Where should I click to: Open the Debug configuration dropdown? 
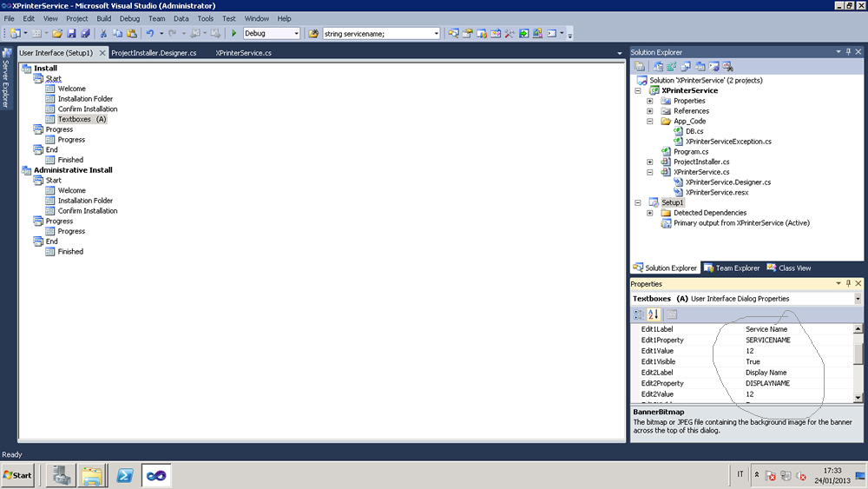(296, 34)
